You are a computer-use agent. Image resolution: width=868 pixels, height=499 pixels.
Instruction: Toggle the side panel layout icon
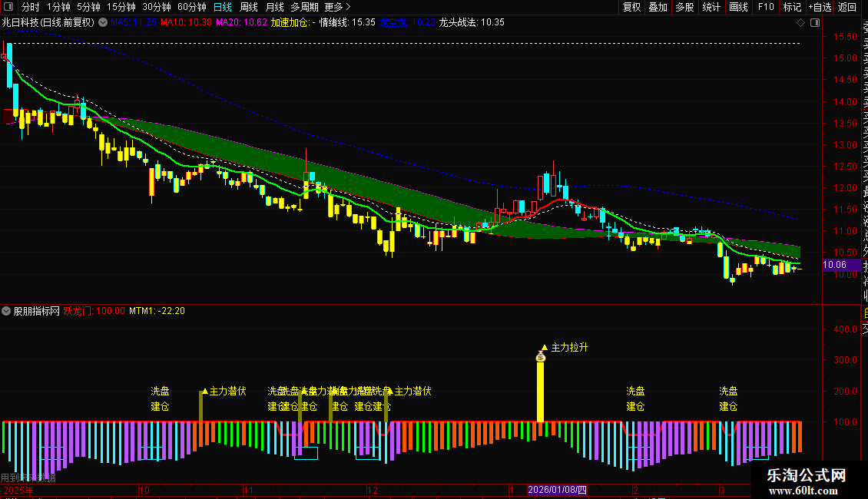(815, 23)
